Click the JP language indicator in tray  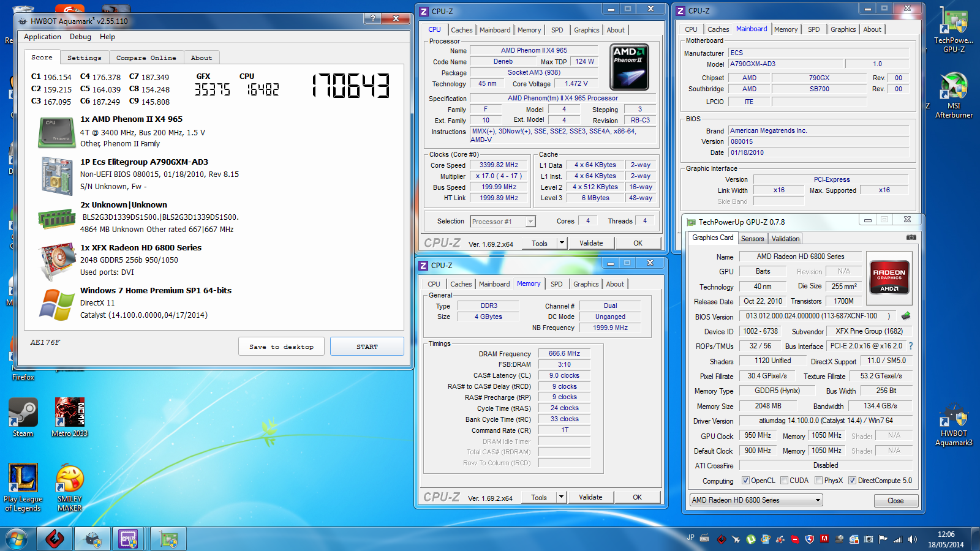(690, 538)
